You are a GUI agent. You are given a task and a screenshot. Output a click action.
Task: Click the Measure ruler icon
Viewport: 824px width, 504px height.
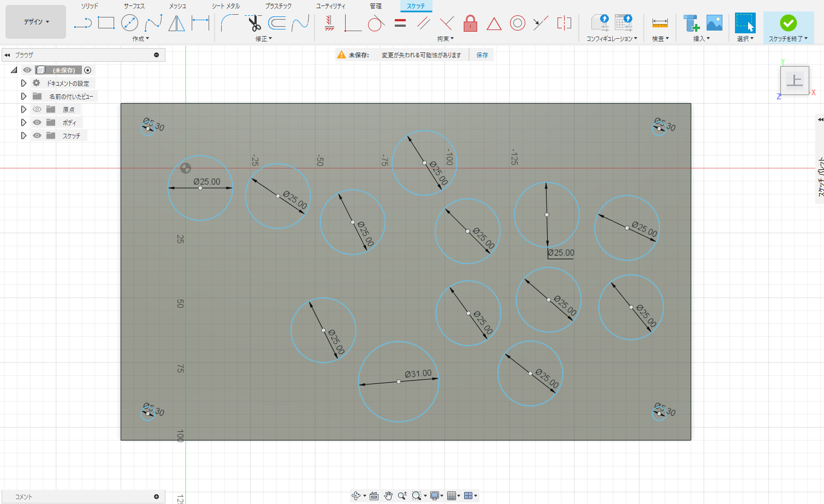click(x=660, y=23)
